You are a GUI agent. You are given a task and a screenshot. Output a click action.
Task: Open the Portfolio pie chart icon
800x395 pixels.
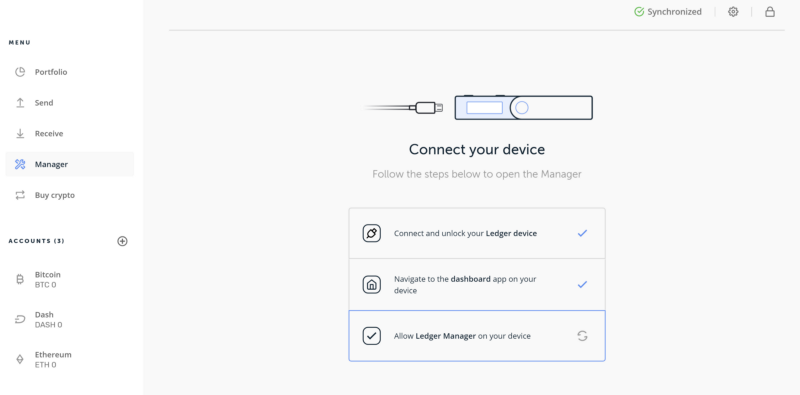tap(20, 72)
